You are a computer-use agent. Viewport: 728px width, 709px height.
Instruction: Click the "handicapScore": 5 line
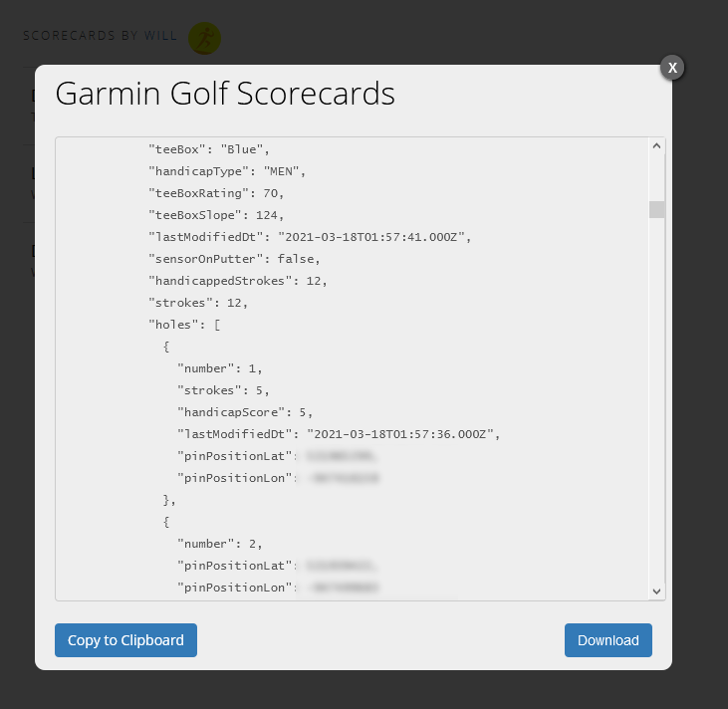click(x=245, y=412)
